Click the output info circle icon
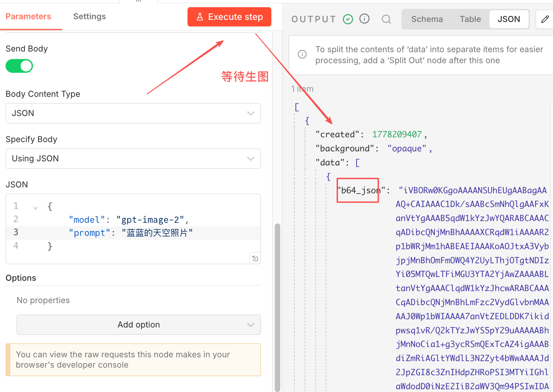The height and width of the screenshot is (392, 553). [x=364, y=19]
